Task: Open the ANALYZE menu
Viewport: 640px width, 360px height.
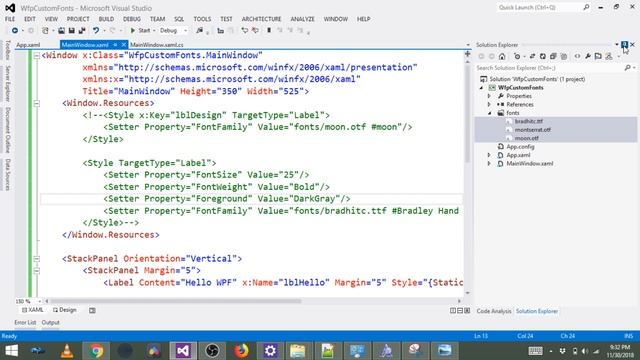Action: click(x=302, y=19)
